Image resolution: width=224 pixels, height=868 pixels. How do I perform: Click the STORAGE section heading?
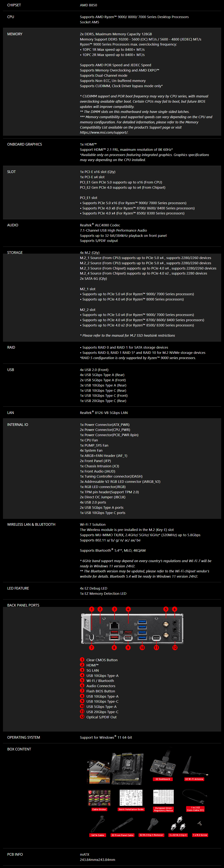click(15, 252)
